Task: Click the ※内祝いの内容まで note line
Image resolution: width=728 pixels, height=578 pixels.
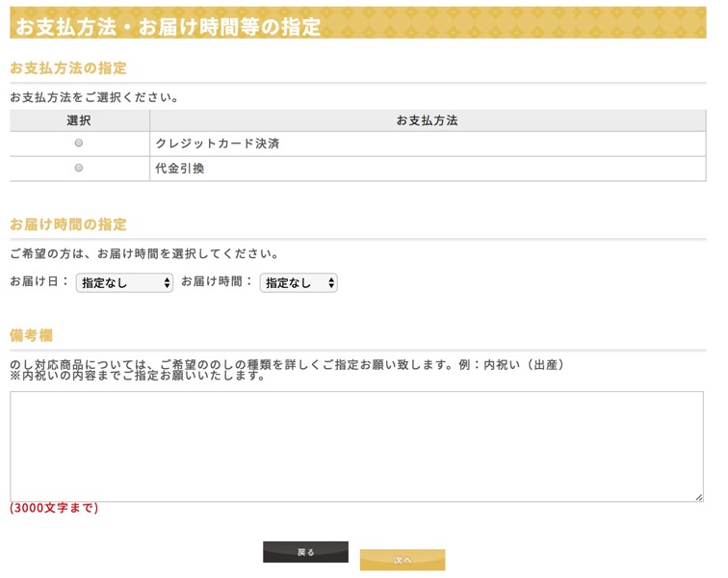Action: pyautogui.click(x=138, y=376)
